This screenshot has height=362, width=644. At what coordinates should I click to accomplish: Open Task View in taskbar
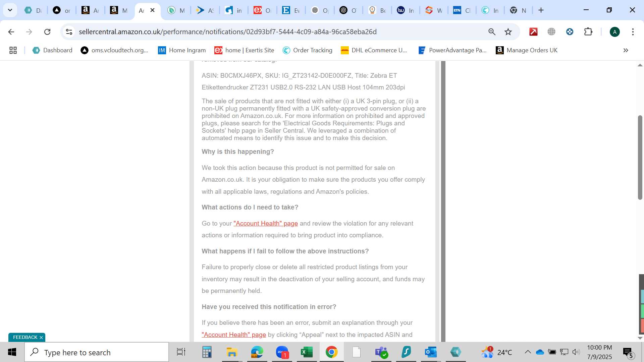click(x=181, y=352)
